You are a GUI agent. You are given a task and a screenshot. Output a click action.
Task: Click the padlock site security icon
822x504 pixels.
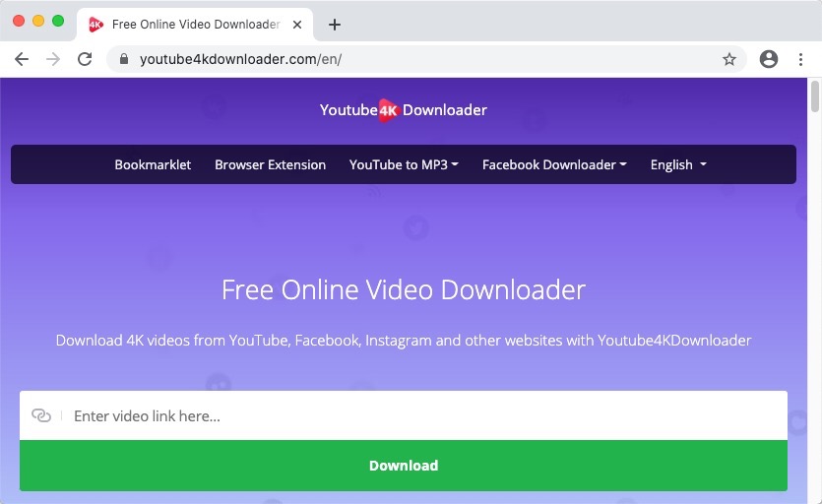[124, 59]
